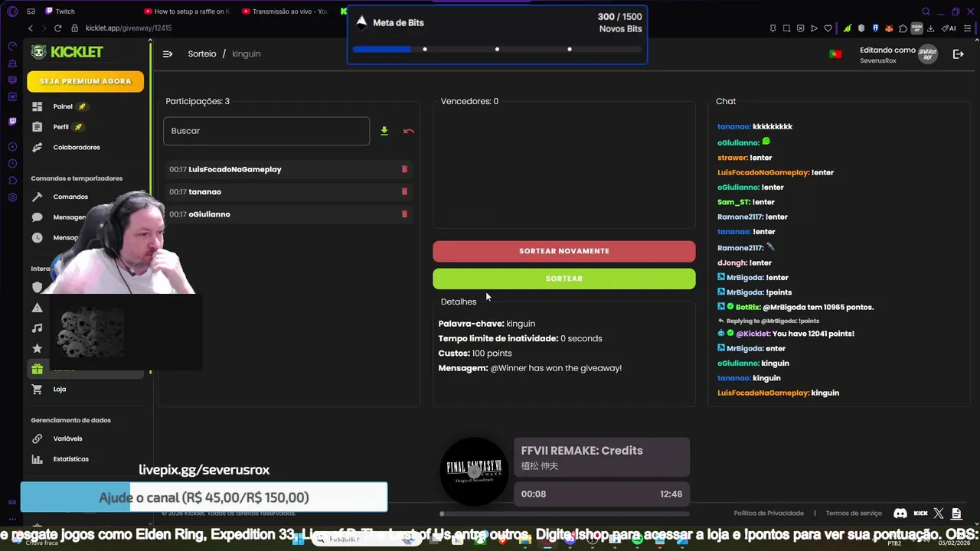This screenshot has width=980, height=551.
Task: Click the Kicklet logo
Action: pyautogui.click(x=67, y=52)
